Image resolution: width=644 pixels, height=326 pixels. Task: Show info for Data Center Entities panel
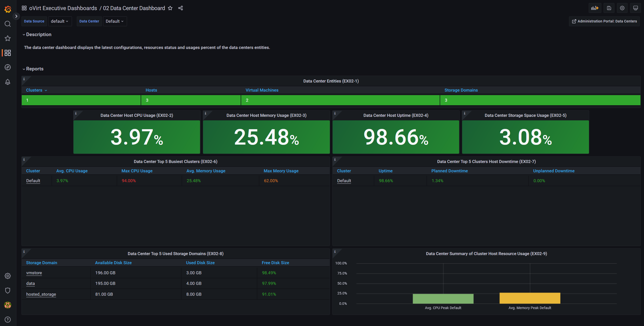click(x=24, y=79)
